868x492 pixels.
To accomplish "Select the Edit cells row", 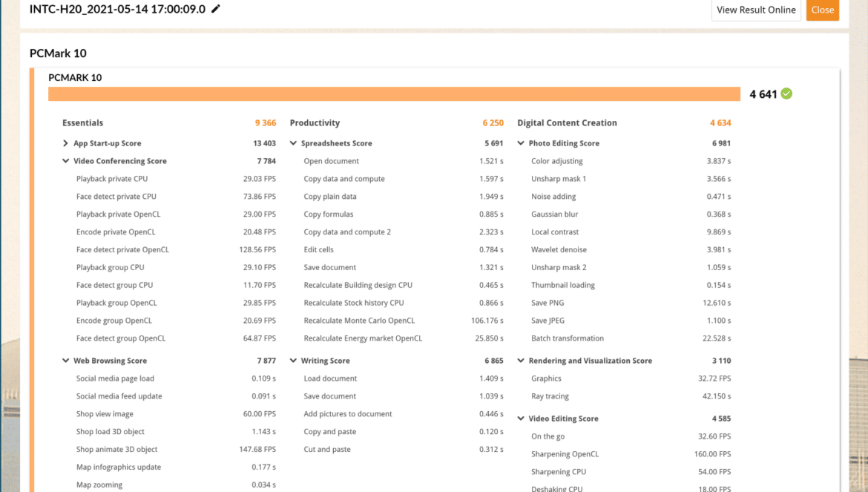I will (x=404, y=249).
